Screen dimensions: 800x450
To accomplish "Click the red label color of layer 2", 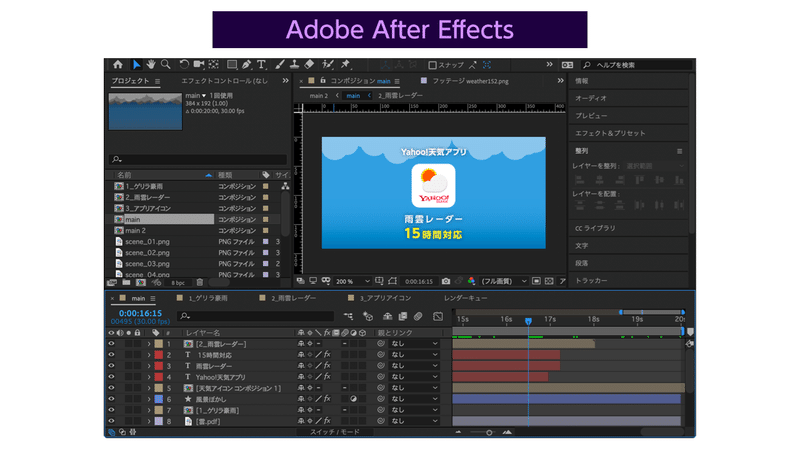I will click(x=159, y=355).
